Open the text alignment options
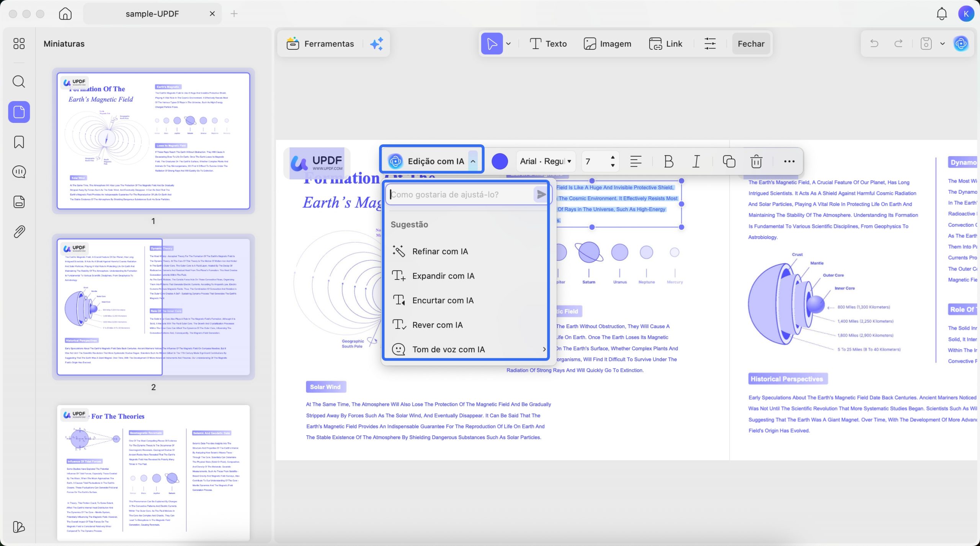 click(x=635, y=161)
